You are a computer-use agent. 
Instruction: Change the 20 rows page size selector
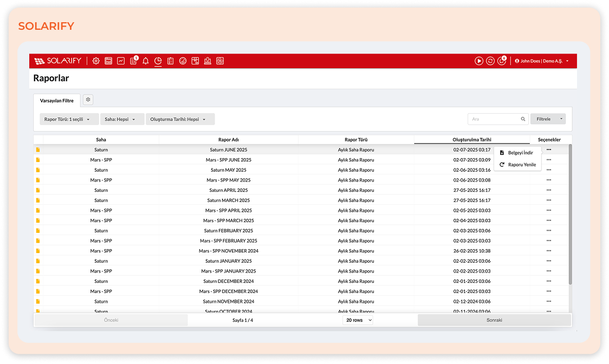(358, 320)
